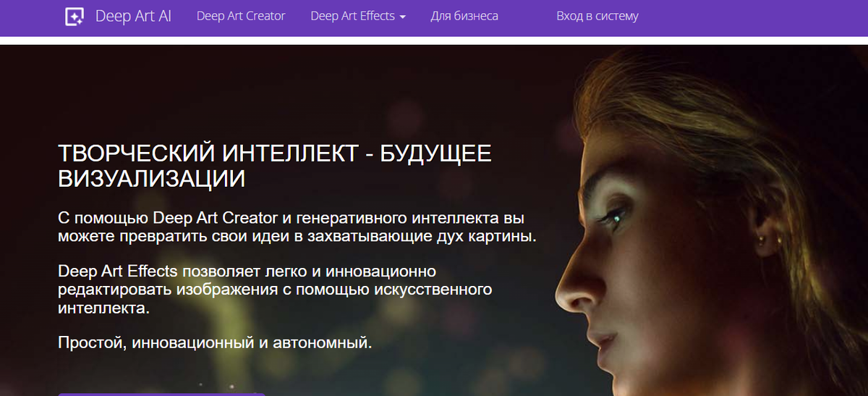Open the Deep Art Creator menu item

241,16
